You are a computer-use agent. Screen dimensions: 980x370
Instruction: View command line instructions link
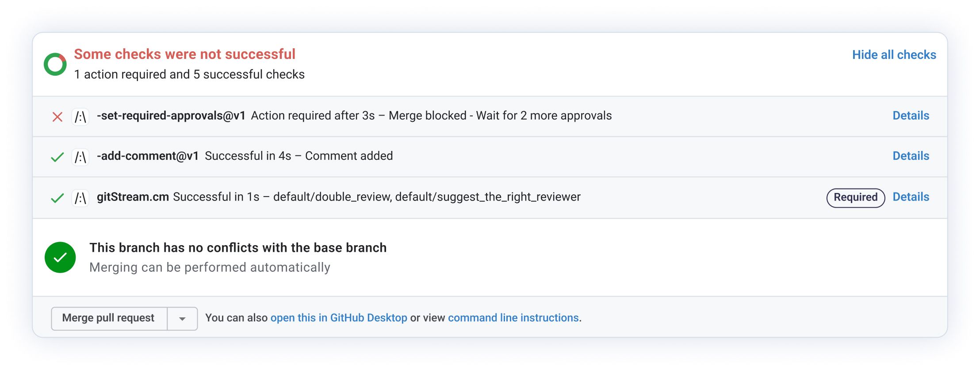click(x=513, y=318)
